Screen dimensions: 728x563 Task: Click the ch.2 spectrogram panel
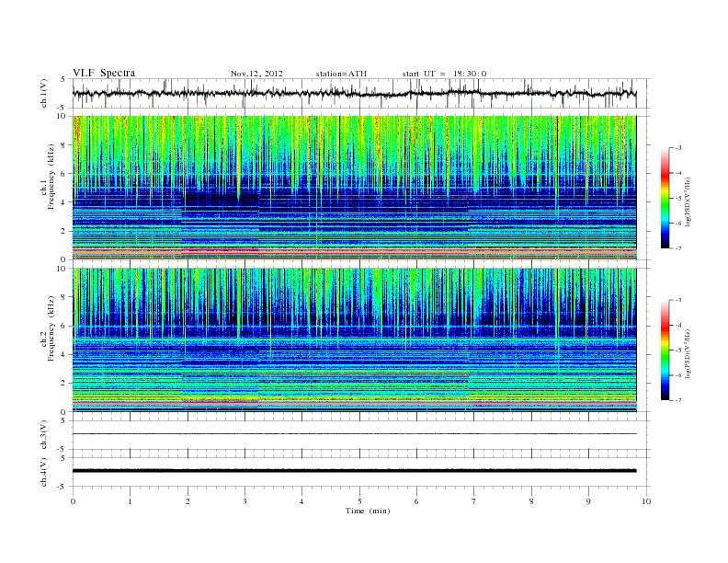[x=354, y=340]
